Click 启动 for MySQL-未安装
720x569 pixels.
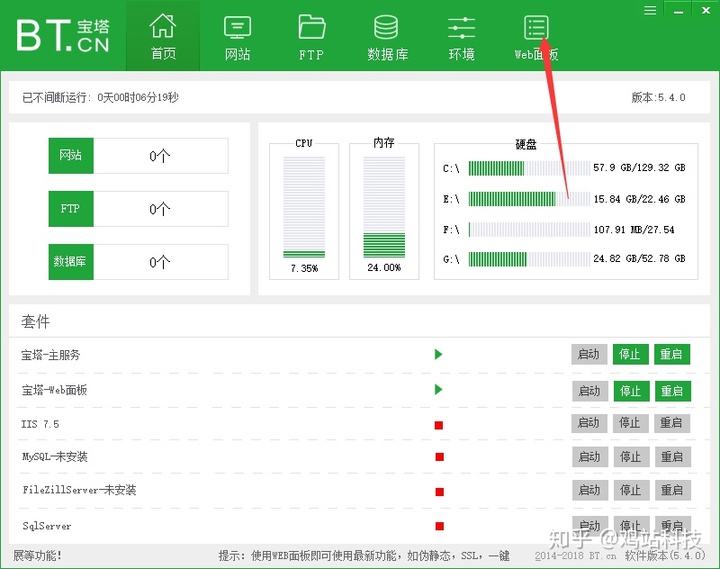pyautogui.click(x=590, y=457)
